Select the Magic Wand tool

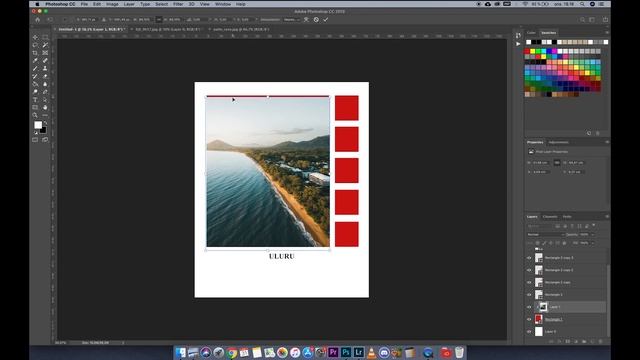point(45,45)
